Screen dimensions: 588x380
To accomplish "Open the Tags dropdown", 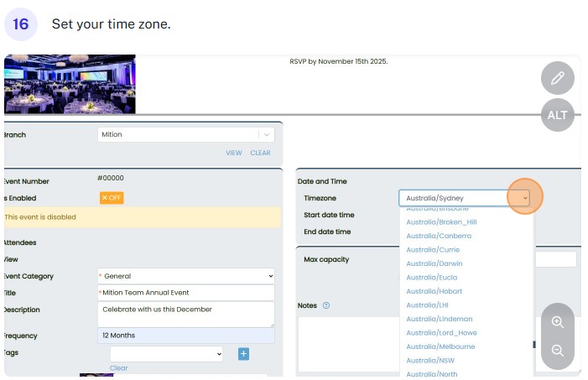I will click(x=166, y=354).
